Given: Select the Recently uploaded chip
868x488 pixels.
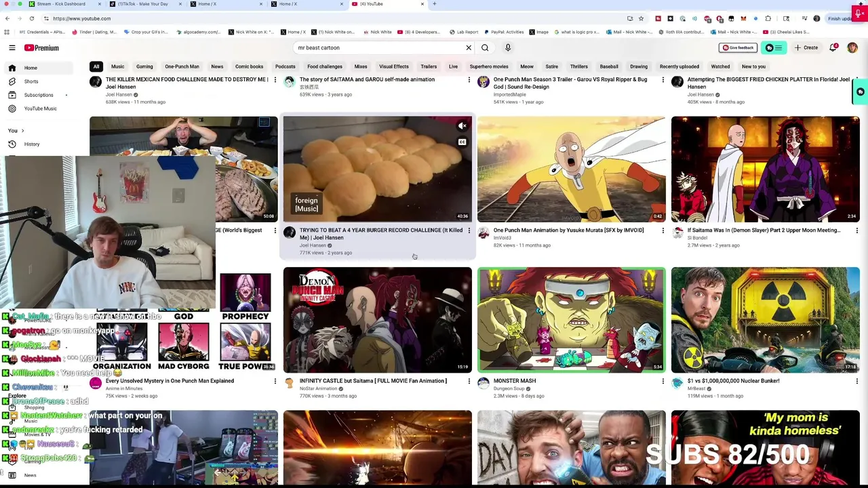Looking at the screenshot, I should (679, 66).
